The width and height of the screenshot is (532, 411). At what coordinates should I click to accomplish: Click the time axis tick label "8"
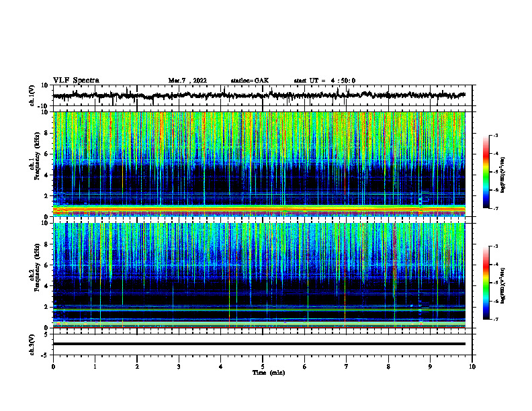click(388, 367)
